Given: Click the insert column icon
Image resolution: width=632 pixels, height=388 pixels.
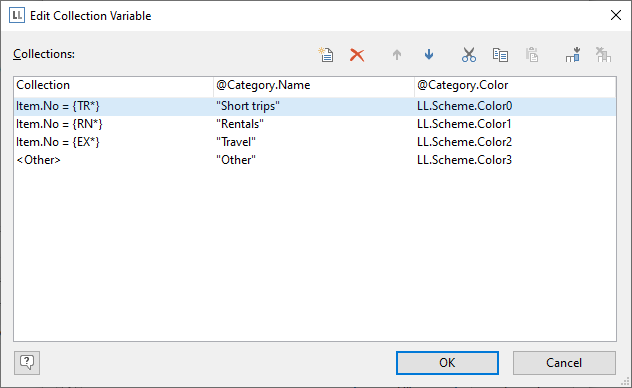Looking at the screenshot, I should point(572,55).
